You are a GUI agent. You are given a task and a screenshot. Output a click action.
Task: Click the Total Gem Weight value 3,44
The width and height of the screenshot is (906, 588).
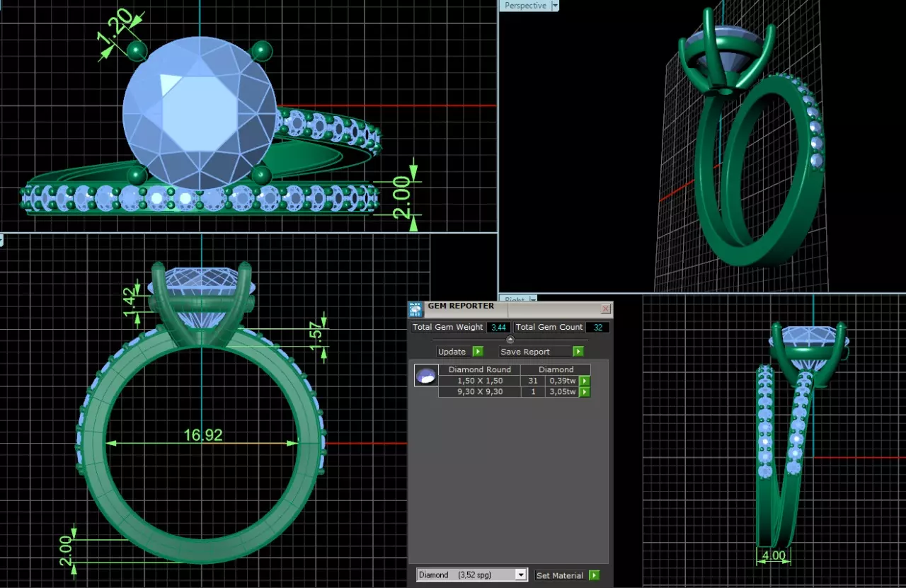click(498, 327)
